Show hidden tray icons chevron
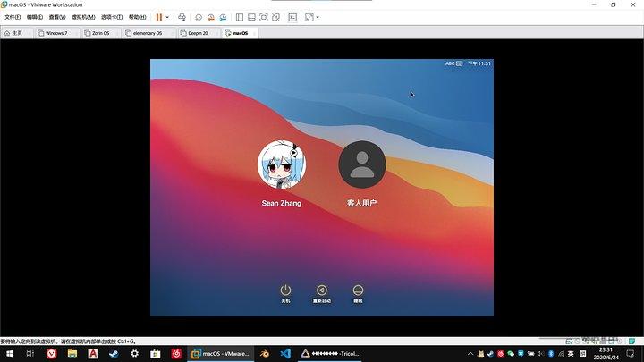Viewport: 644px width, 362px height. (x=470, y=354)
